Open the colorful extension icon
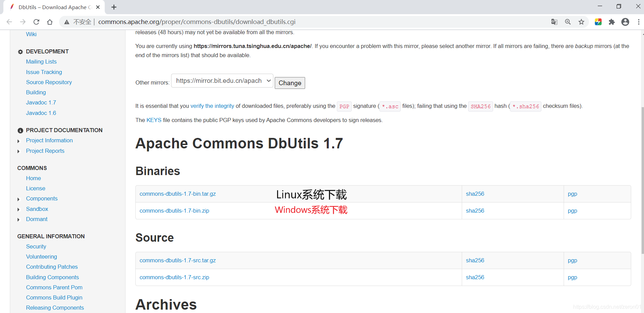 (x=598, y=22)
